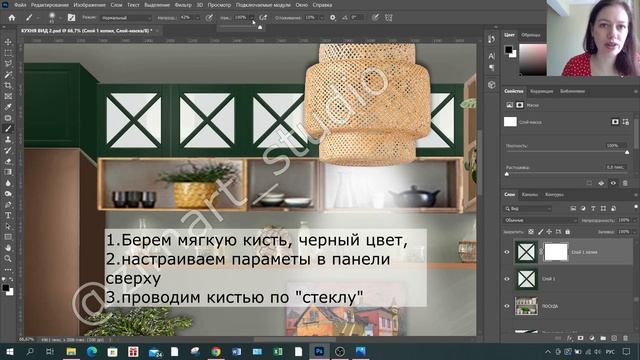Screen dimensions: 640x360
Task: Switch to the 'Каналы' tab
Action: (x=529, y=195)
